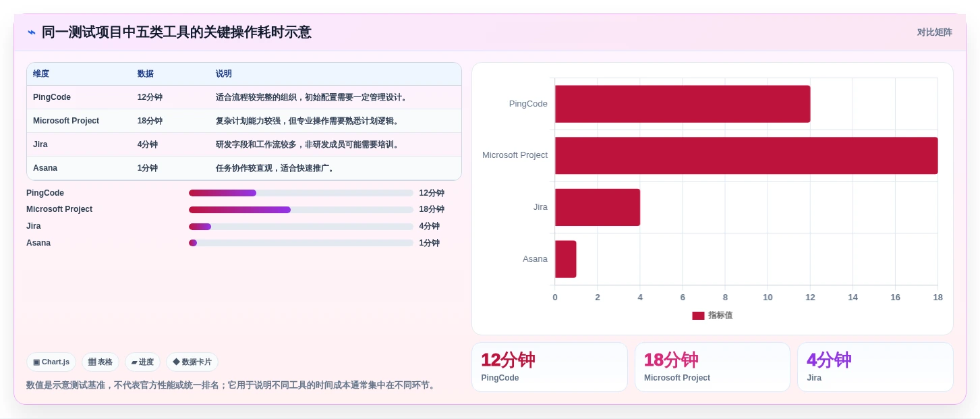Click the Jira chart axis label
Image resolution: width=980 pixels, height=419 pixels.
tap(540, 207)
